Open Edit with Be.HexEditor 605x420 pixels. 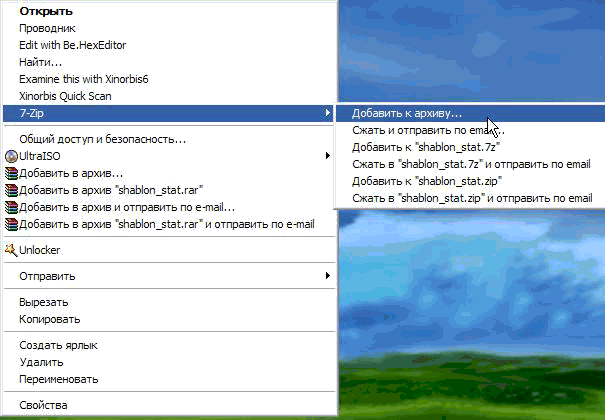point(169,45)
